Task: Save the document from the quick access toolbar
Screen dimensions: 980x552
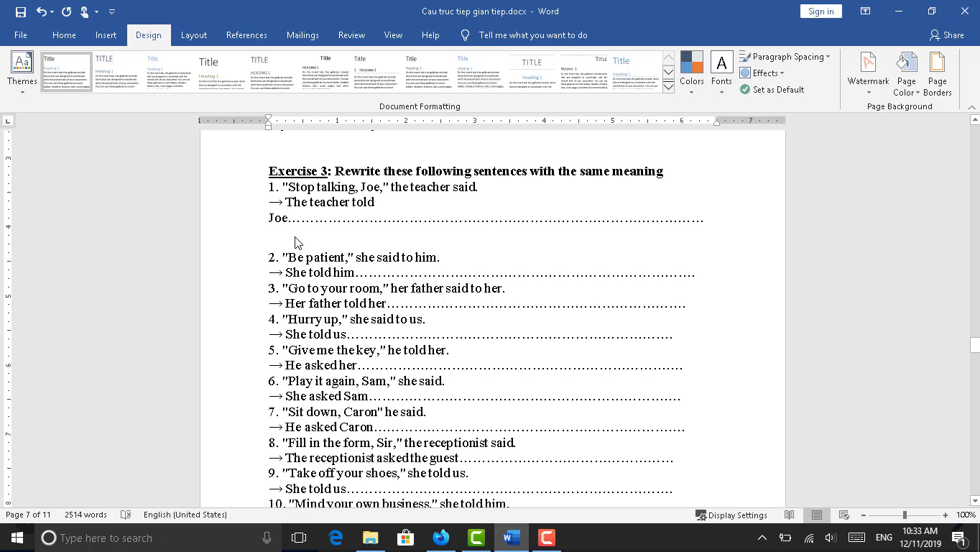Action: coord(20,11)
